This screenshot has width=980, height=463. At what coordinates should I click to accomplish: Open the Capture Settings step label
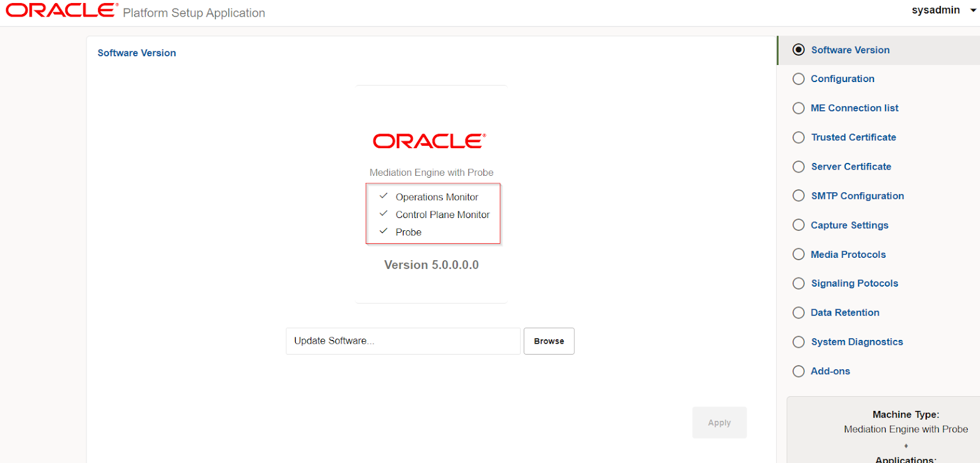[850, 225]
